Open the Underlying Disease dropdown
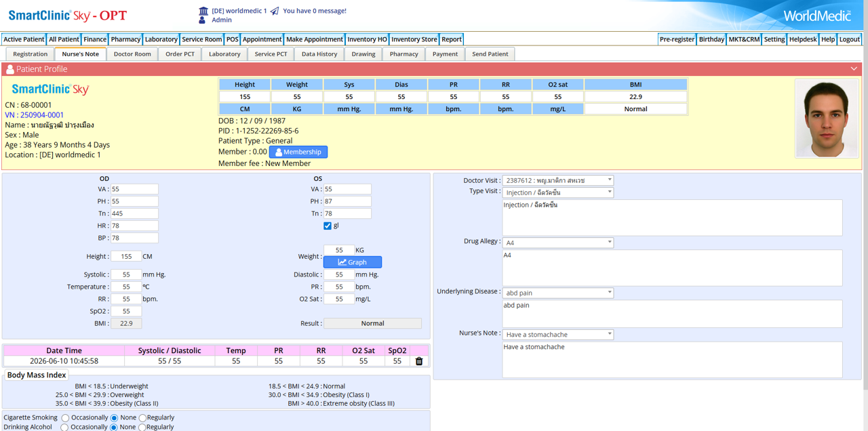The height and width of the screenshot is (431, 868). pos(557,293)
